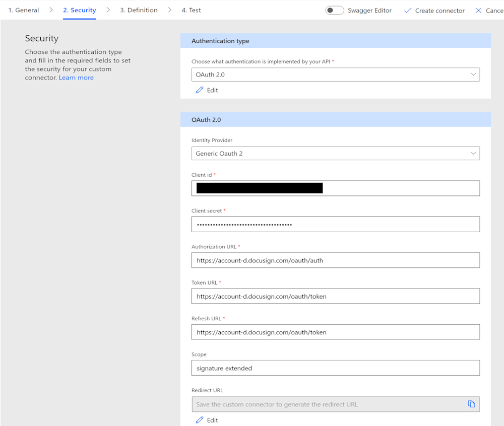Viewport: 504px width, 426px height.
Task: Select a provider from Identity Provider dropdown
Action: coord(336,153)
